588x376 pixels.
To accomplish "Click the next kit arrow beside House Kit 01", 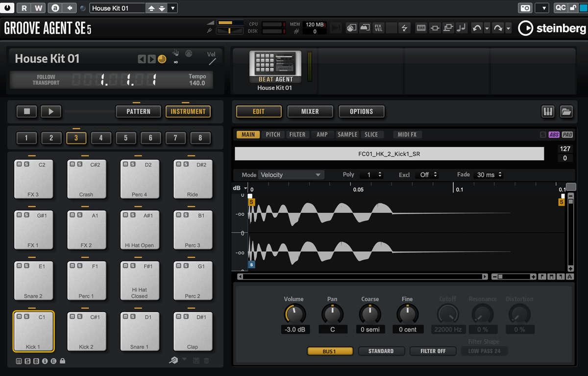I will tap(151, 59).
